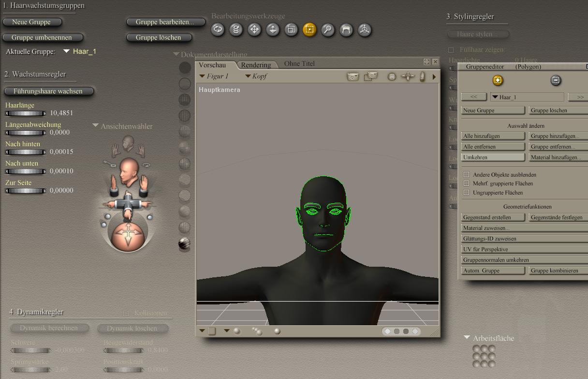Check Ungruppierte Flächen option
This screenshot has height=379, width=588.
(x=467, y=192)
